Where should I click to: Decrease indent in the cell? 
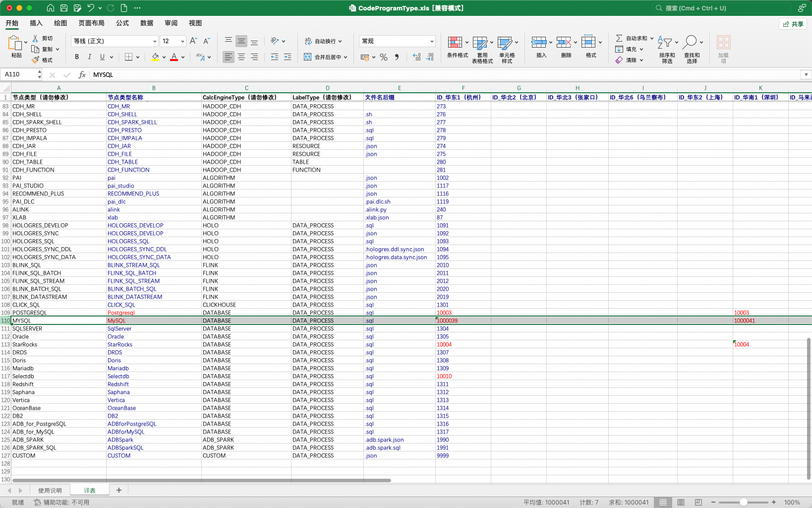coord(275,57)
